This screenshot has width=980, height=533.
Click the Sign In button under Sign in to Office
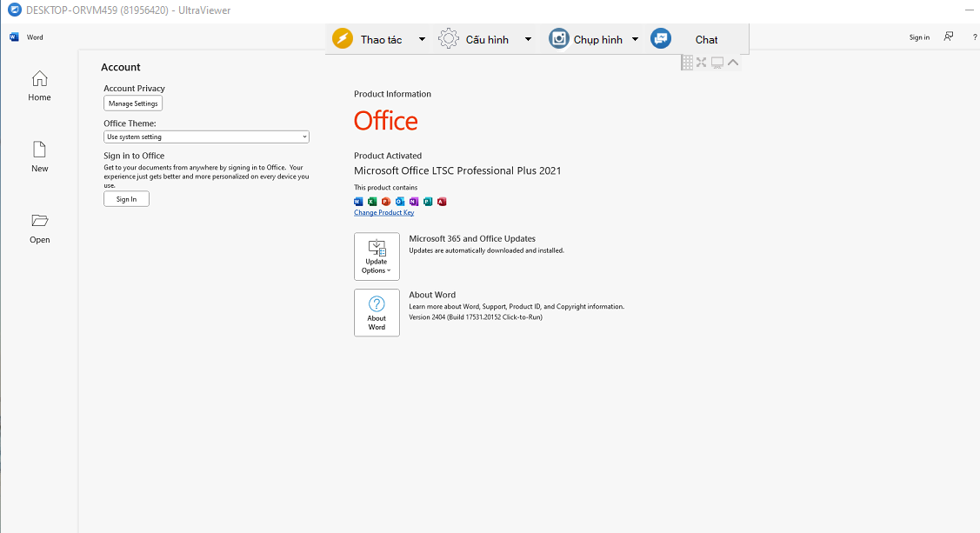point(126,199)
